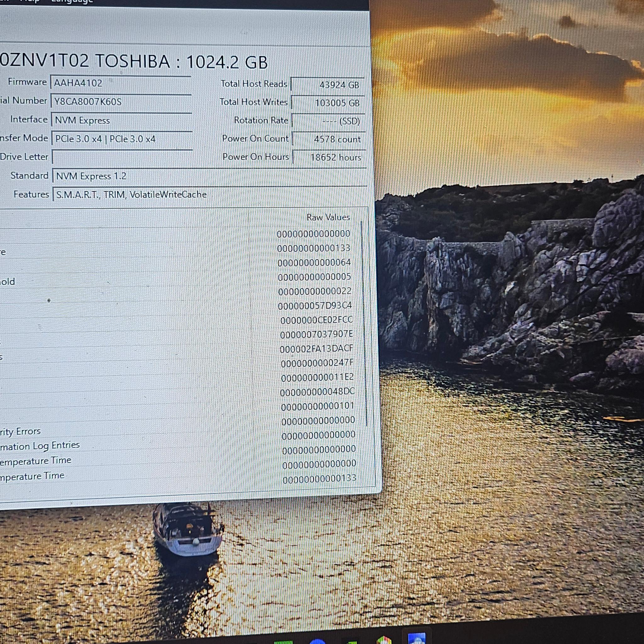644x644 pixels.
Task: Click the Total Host Reads value box
Action: 327,85
